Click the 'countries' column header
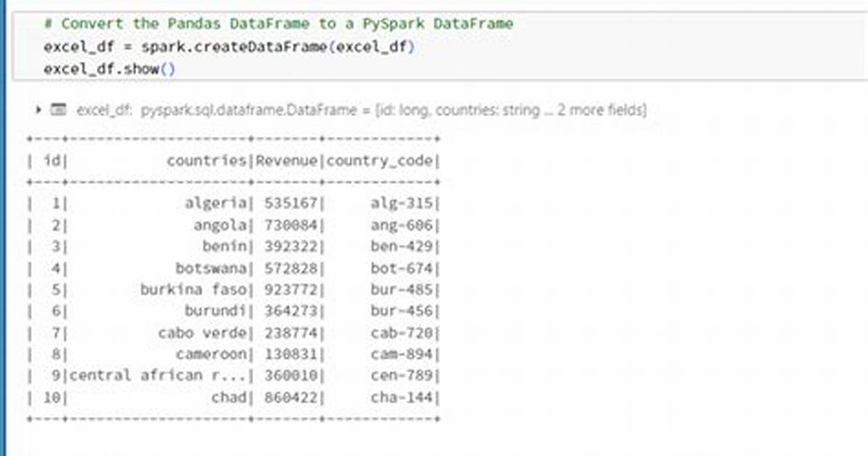This screenshot has height=456, width=868. [207, 160]
